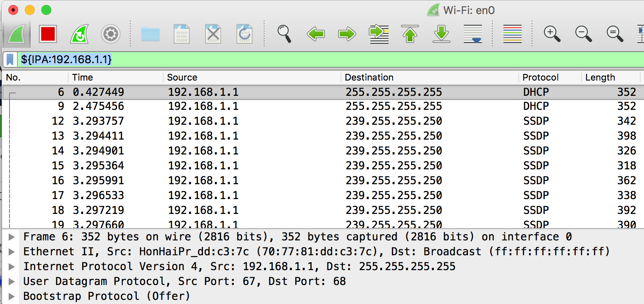Open the filter bookmark menu
Image resolution: width=644 pixels, height=304 pixels.
pyautogui.click(x=10, y=60)
